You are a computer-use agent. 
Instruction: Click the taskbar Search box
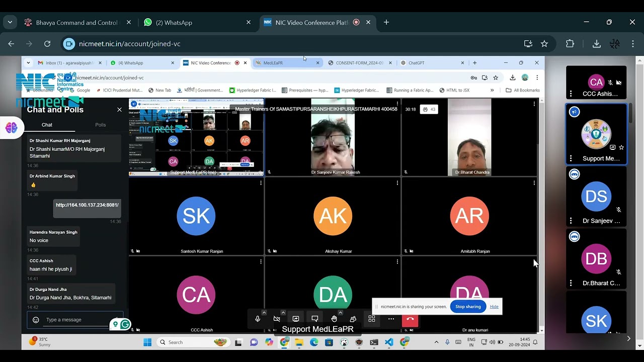click(x=194, y=342)
